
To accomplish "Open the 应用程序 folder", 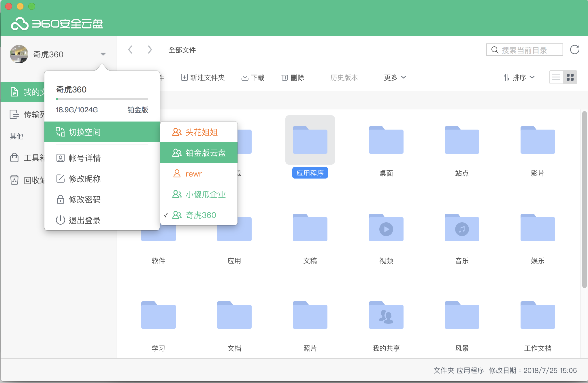I will tap(310, 140).
